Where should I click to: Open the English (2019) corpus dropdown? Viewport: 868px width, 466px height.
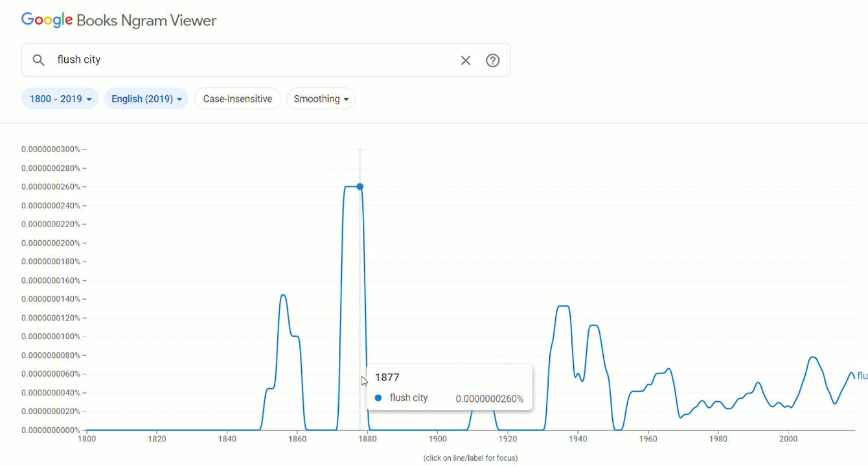click(146, 99)
